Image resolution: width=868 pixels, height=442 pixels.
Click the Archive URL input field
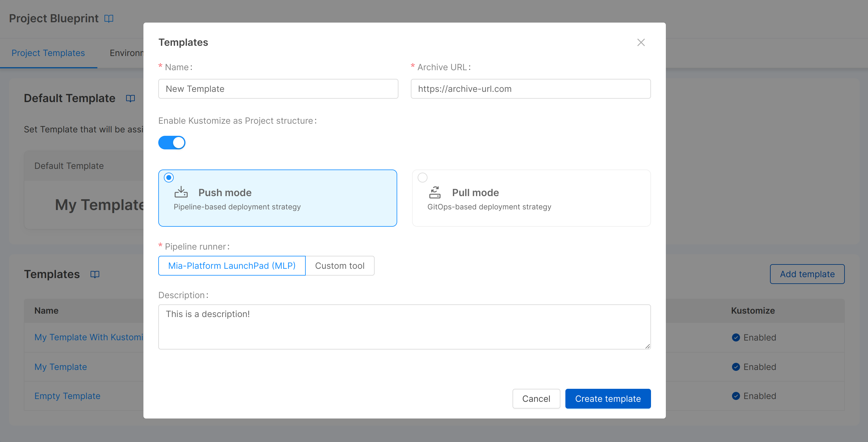tap(530, 89)
